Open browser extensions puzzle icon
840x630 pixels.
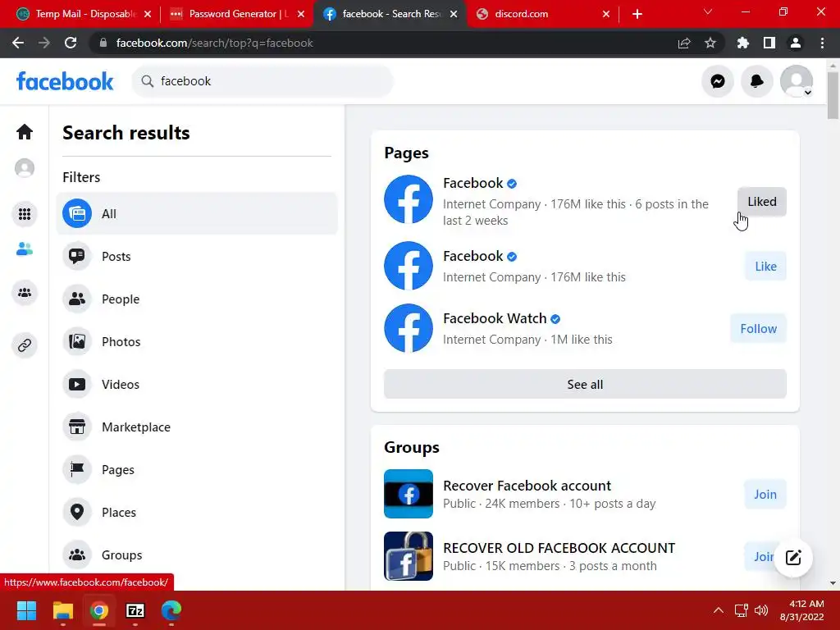point(742,43)
